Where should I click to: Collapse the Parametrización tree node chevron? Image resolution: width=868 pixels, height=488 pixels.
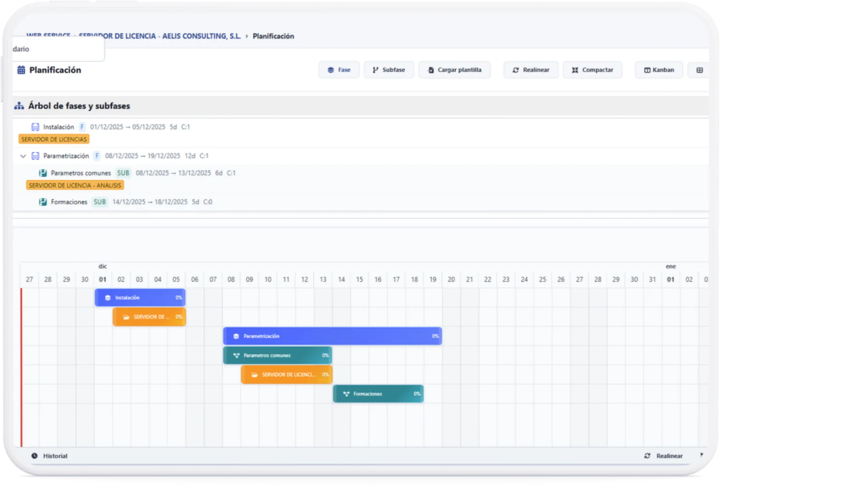pyautogui.click(x=23, y=156)
